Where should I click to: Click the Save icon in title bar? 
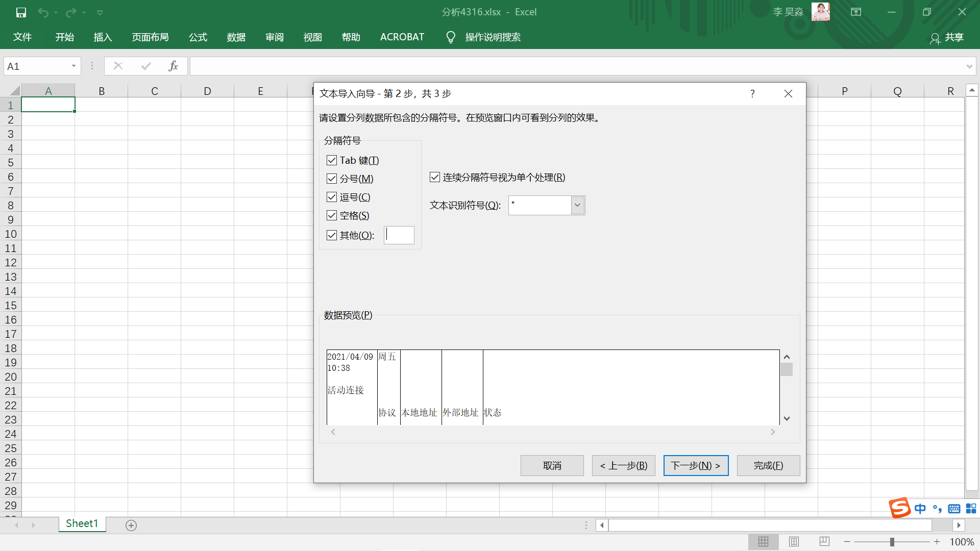coord(21,12)
